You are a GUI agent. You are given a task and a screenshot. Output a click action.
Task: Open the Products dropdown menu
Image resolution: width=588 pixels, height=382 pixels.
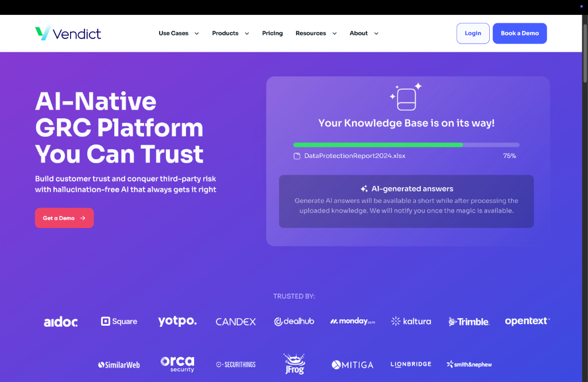tap(230, 33)
